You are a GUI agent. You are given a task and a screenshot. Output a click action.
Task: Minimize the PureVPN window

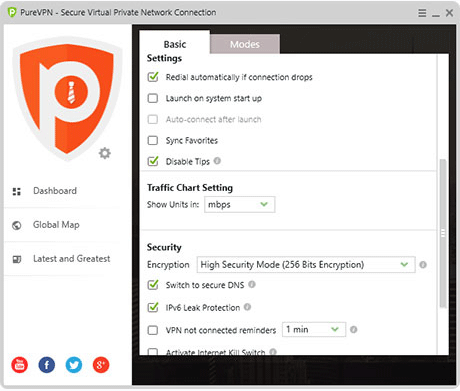tap(436, 15)
